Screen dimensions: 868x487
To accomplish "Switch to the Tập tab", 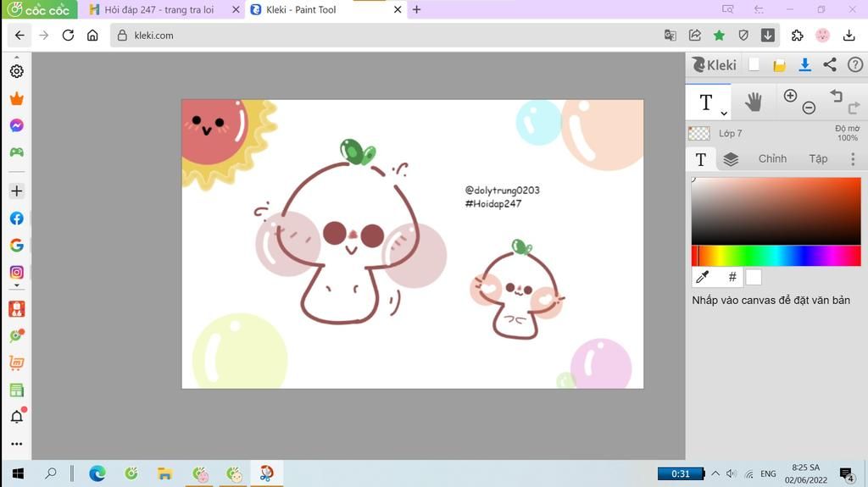I will tap(818, 159).
